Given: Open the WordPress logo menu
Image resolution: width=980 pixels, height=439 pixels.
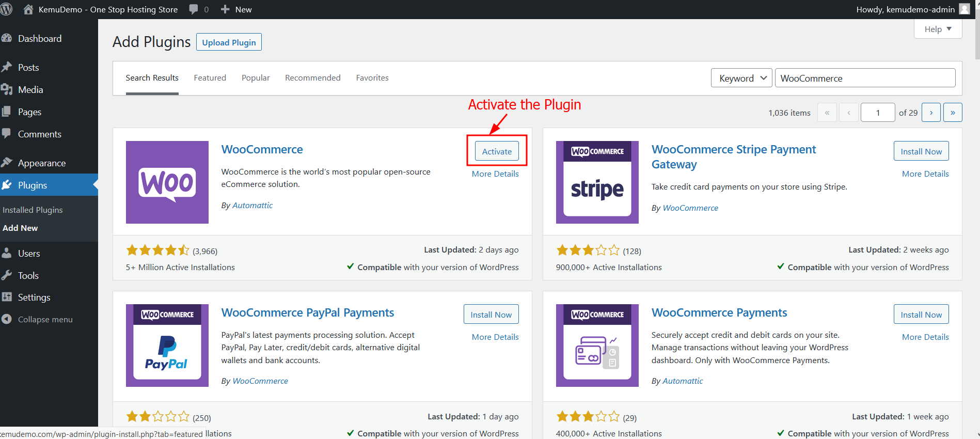Looking at the screenshot, I should click(x=6, y=9).
